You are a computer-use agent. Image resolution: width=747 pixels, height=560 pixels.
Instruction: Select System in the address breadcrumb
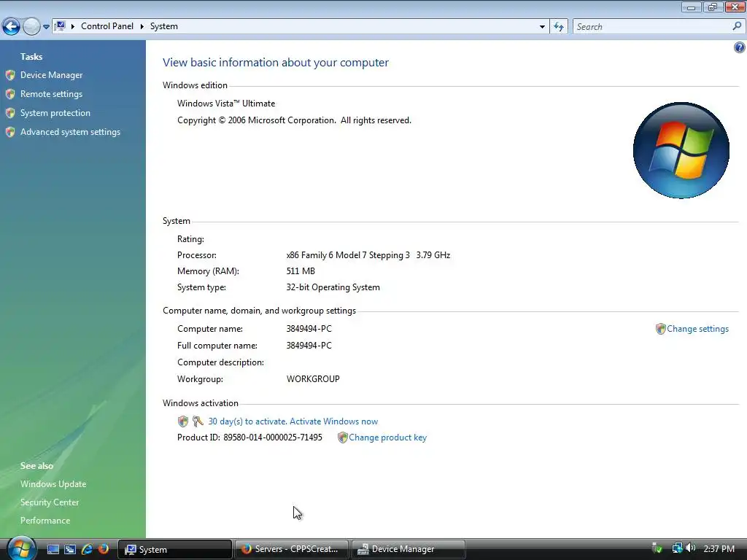tap(164, 26)
